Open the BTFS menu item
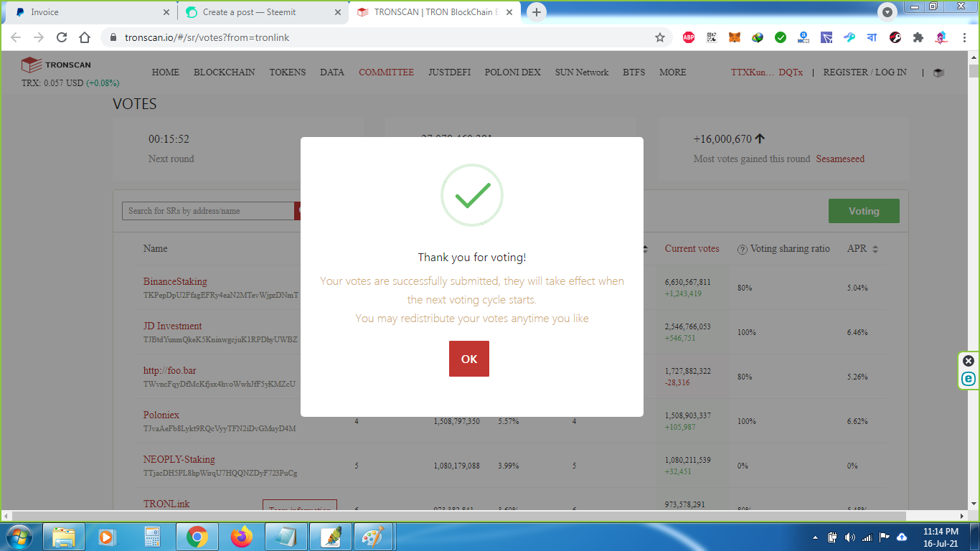This screenshot has width=980, height=551. click(634, 72)
